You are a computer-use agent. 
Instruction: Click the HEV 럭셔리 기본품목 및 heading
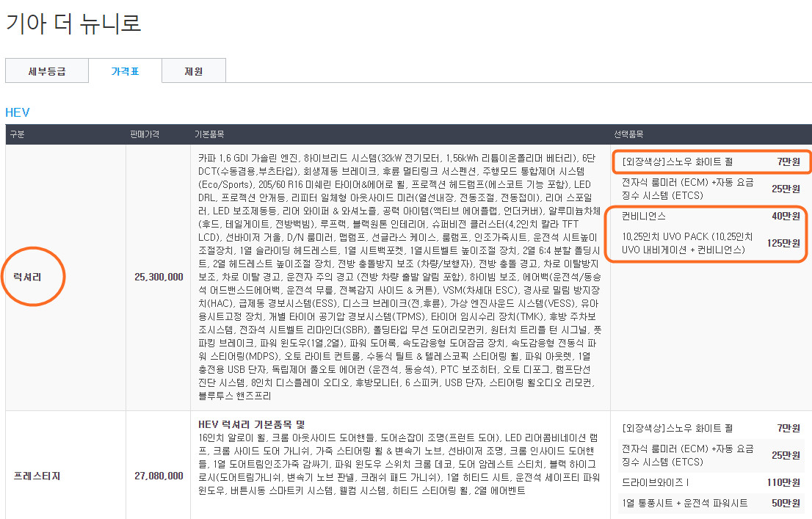pos(252,424)
